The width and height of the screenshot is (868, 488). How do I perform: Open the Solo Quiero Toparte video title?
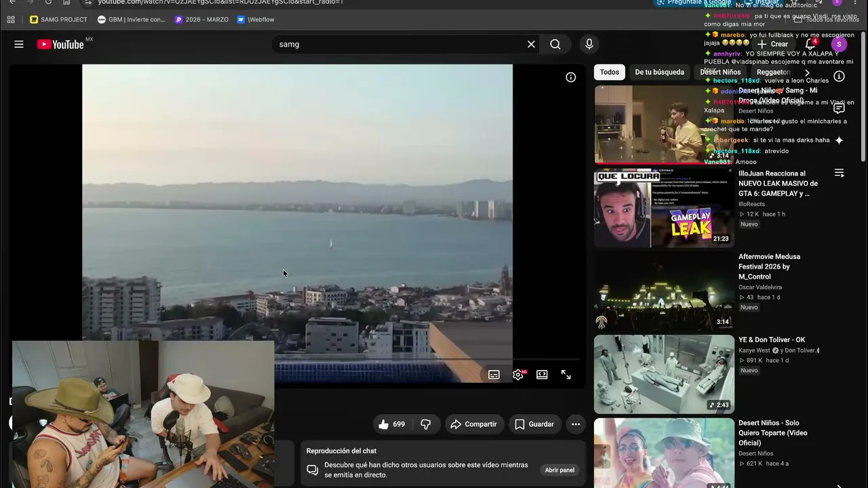[x=773, y=432]
